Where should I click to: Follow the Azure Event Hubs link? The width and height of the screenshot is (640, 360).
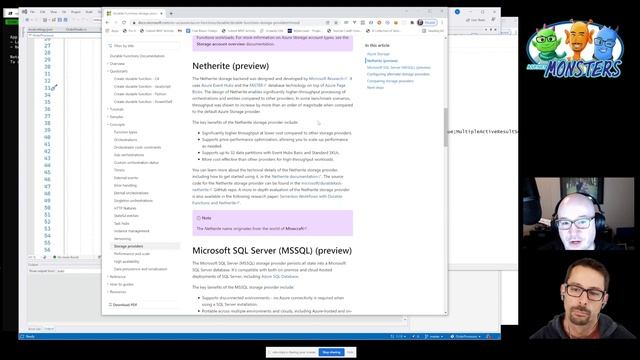click(x=217, y=85)
